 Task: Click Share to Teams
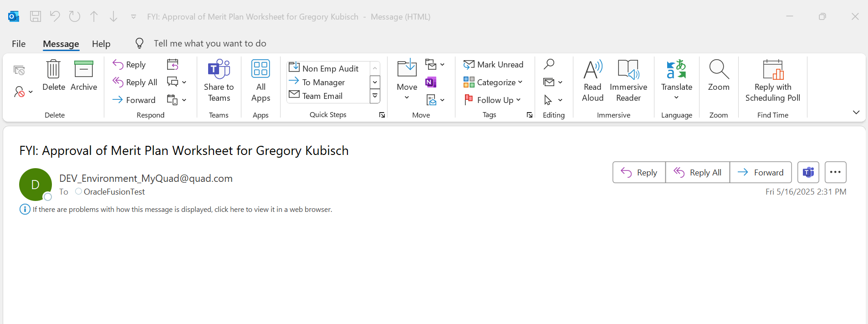pyautogui.click(x=219, y=81)
